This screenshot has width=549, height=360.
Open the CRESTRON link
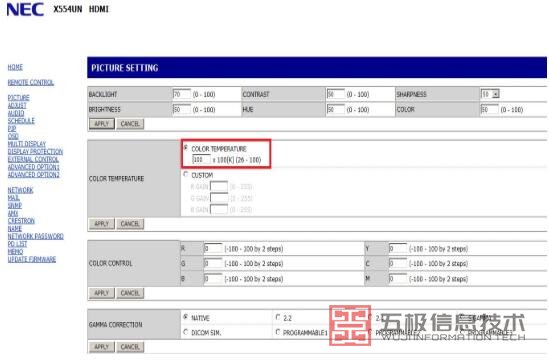point(21,221)
